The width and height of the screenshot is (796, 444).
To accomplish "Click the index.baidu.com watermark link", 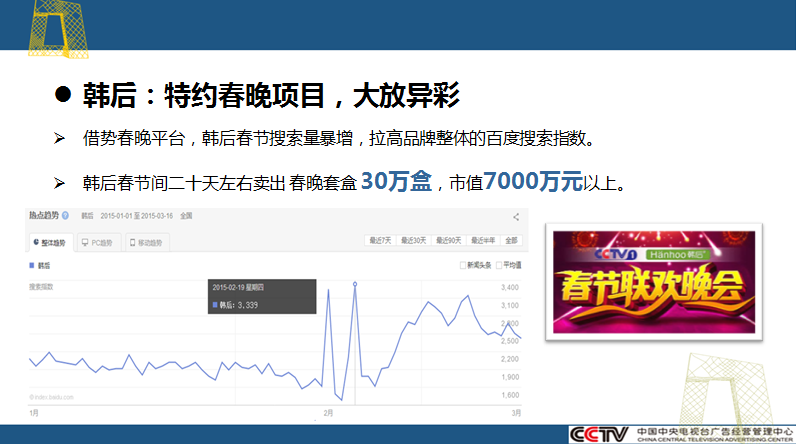I will [51, 397].
